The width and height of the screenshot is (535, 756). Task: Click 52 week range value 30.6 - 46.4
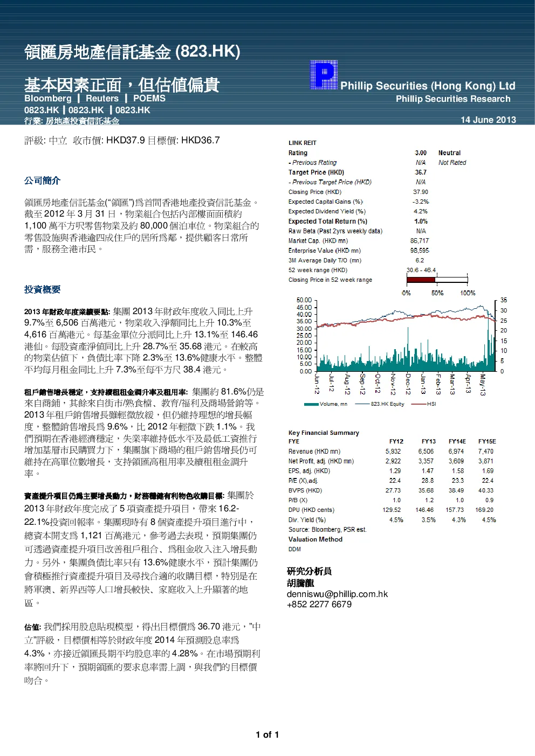coord(421,270)
